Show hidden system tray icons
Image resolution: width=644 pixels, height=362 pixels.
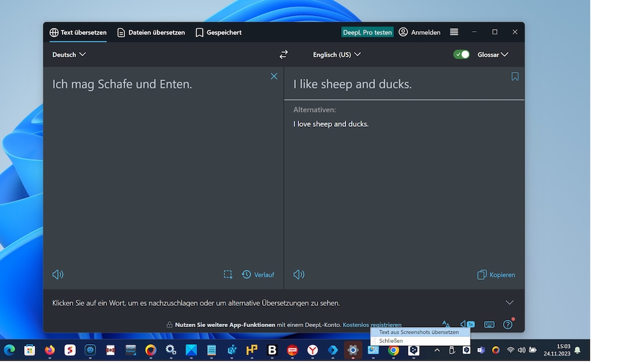437,350
